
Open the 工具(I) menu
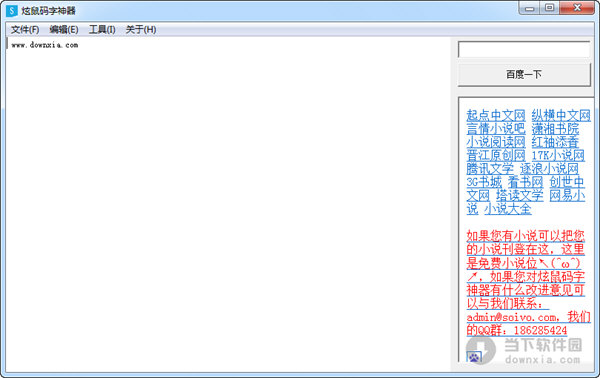102,29
